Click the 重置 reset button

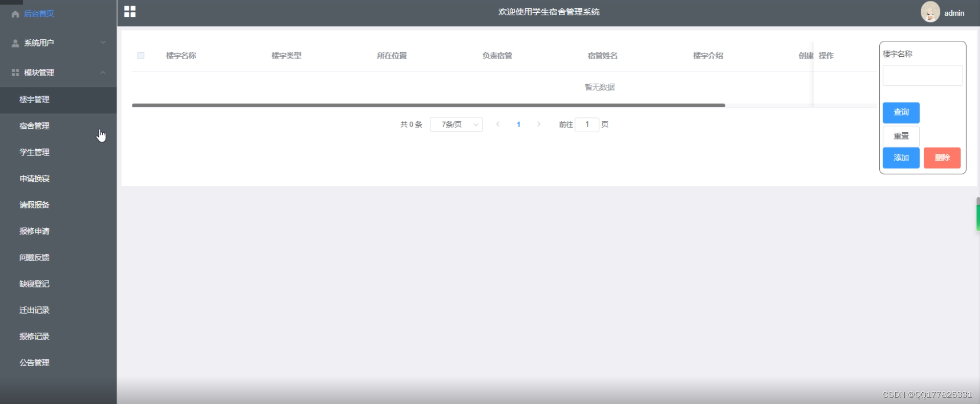(x=901, y=136)
